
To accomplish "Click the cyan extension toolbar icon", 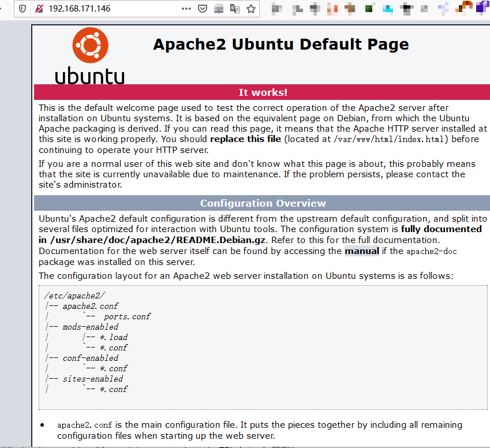I will (x=387, y=9).
